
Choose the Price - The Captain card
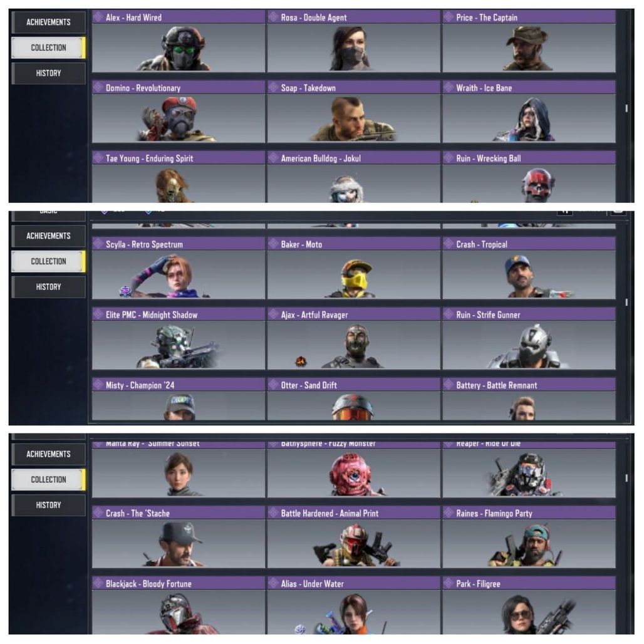pyautogui.click(x=529, y=41)
